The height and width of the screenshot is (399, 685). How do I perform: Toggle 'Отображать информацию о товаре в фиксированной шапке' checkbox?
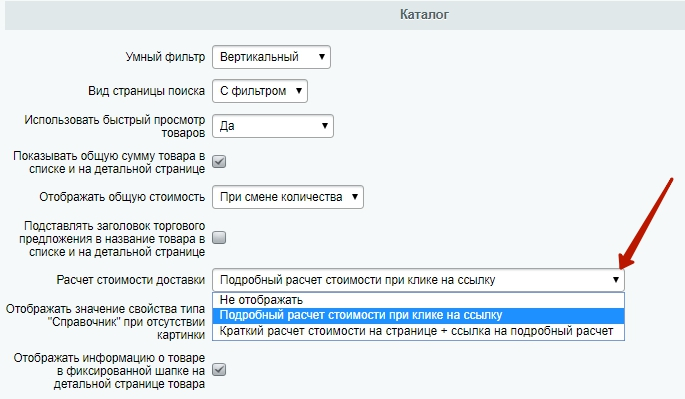(x=219, y=370)
